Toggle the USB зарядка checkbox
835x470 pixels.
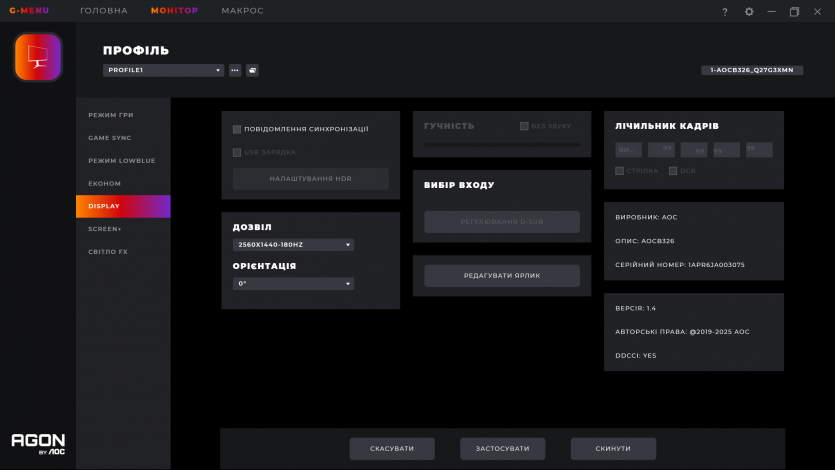[x=237, y=152]
